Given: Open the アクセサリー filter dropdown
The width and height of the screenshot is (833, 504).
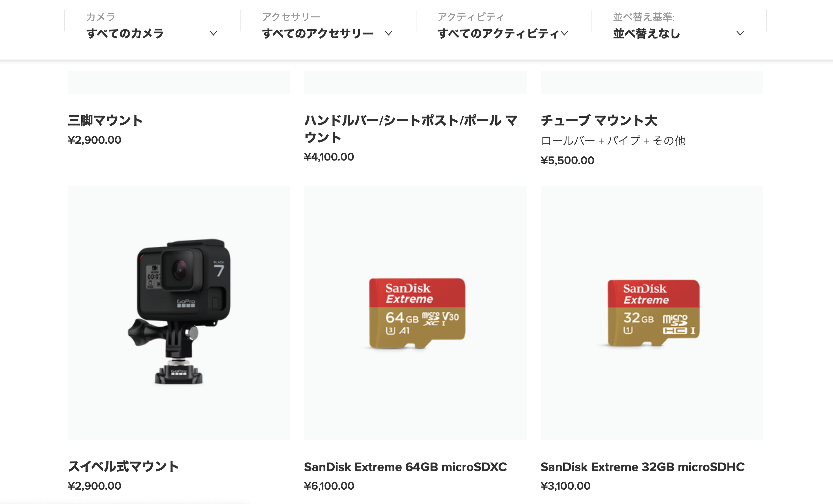Looking at the screenshot, I should [328, 25].
